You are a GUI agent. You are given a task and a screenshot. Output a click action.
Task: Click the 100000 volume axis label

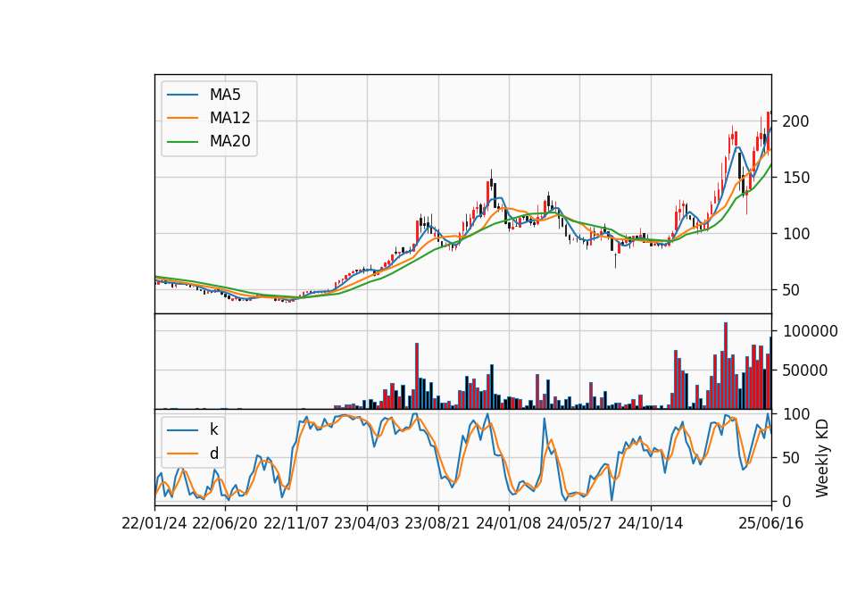pos(811,331)
